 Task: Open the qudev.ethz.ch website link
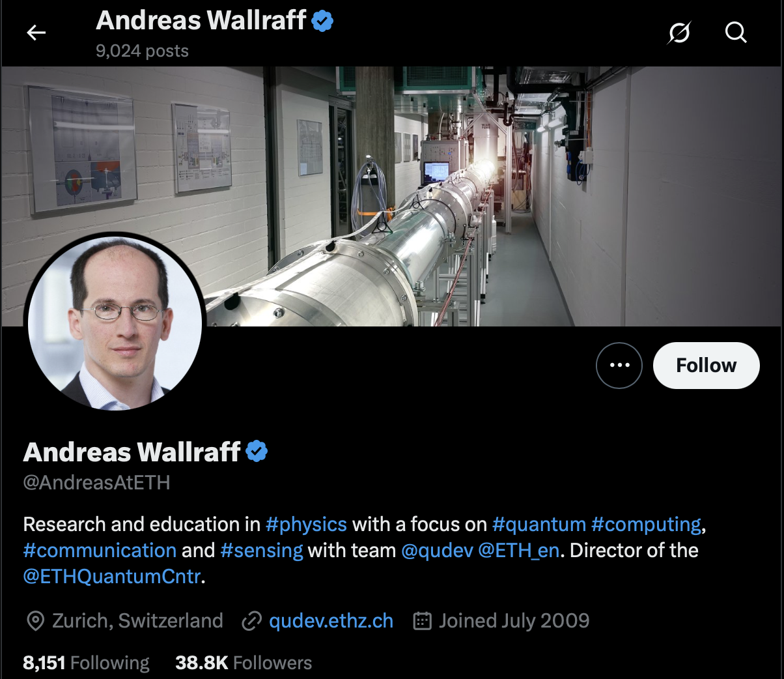[331, 621]
